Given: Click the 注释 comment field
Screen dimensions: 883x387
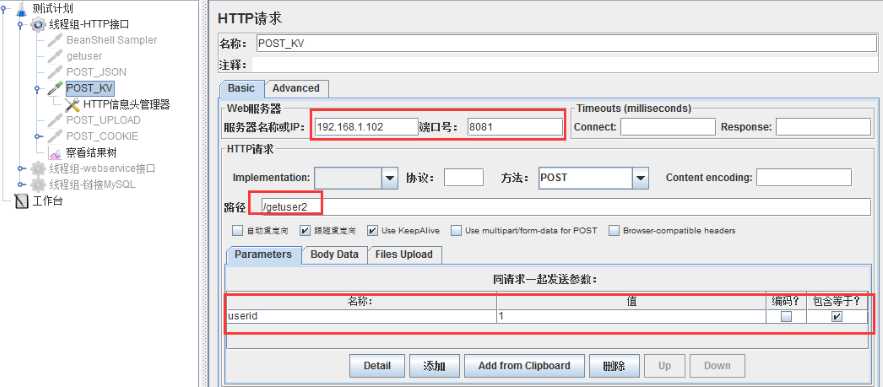Looking at the screenshot, I should click(564, 65).
